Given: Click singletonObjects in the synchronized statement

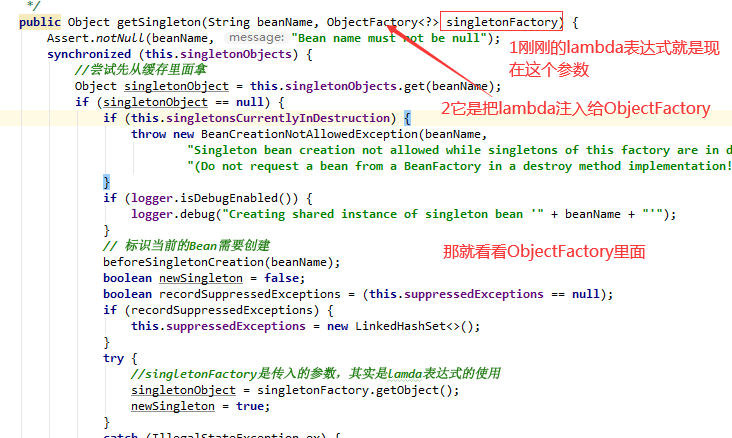Looking at the screenshot, I should pyautogui.click(x=236, y=54).
